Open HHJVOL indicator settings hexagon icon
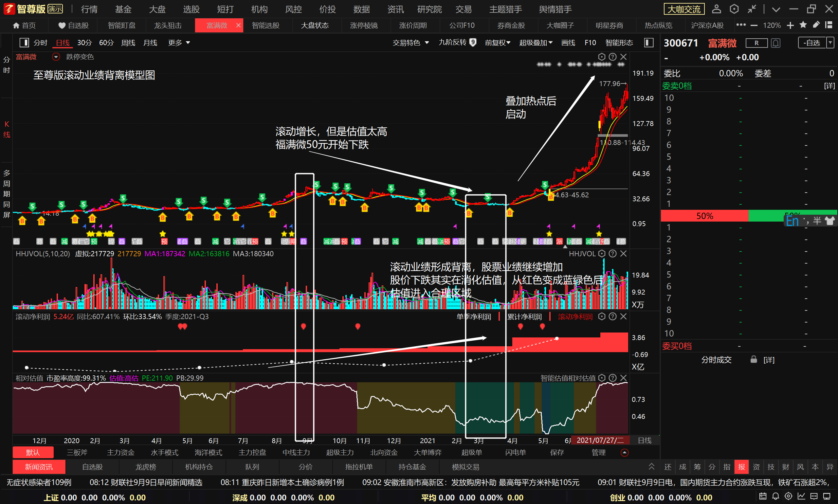 click(602, 253)
